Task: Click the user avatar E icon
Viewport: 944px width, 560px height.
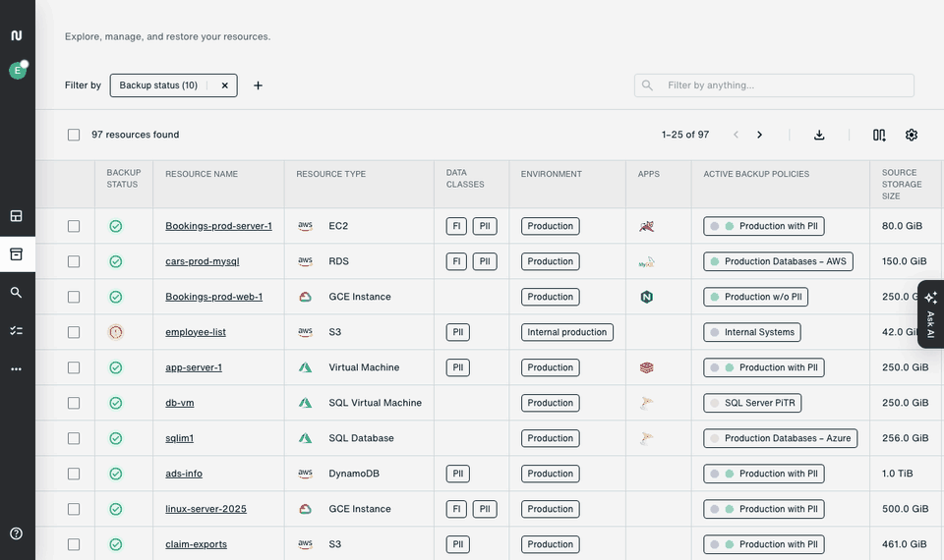Action: click(18, 71)
